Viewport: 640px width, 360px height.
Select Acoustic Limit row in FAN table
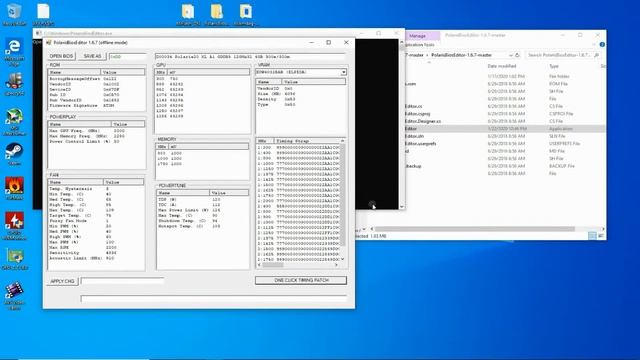pos(96,258)
